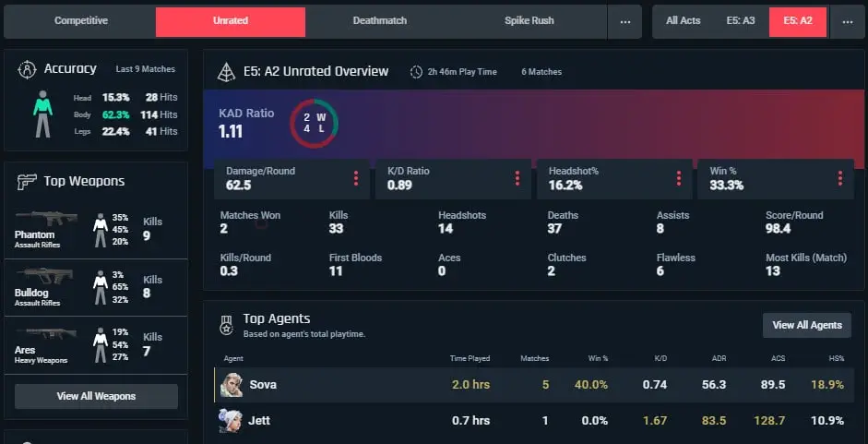
Task: Click the Top Agents medal icon
Action: pos(226,325)
